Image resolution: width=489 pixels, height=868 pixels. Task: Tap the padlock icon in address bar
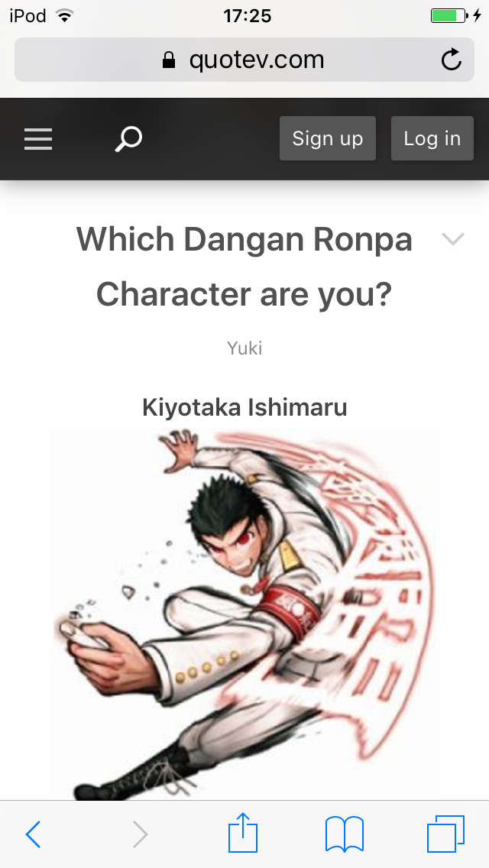point(169,60)
